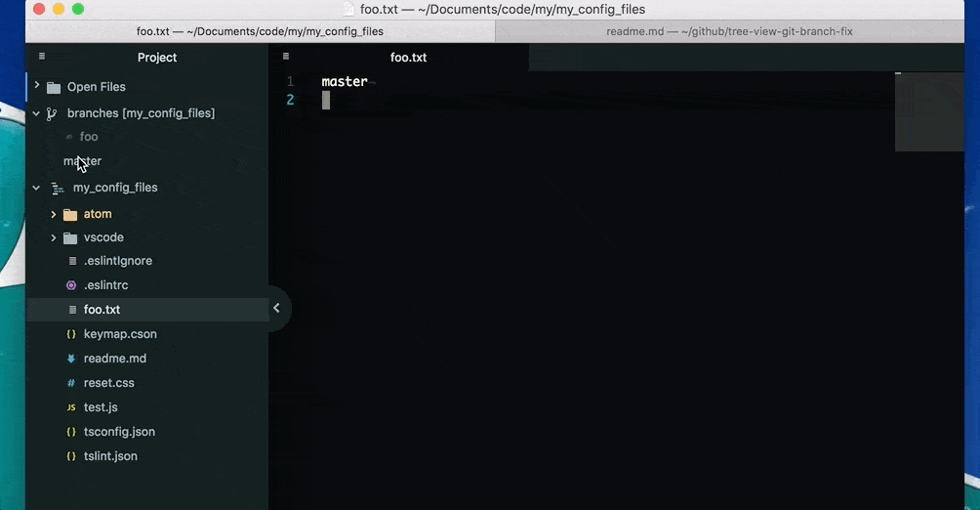980x510 pixels.
Task: Click the repo icon beside my_config_files
Action: 58,189
